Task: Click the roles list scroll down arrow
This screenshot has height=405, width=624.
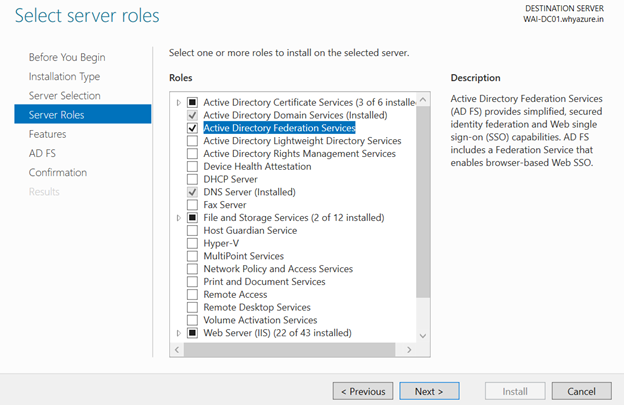Action: point(423,336)
